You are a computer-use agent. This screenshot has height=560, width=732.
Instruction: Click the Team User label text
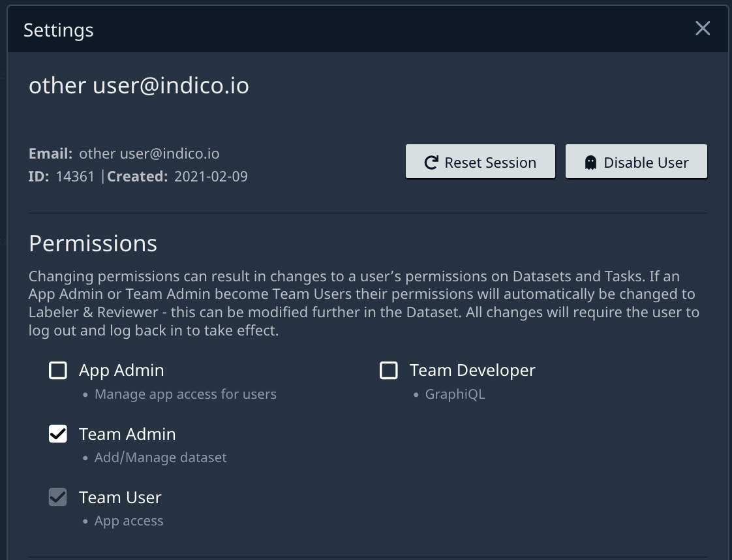120,497
